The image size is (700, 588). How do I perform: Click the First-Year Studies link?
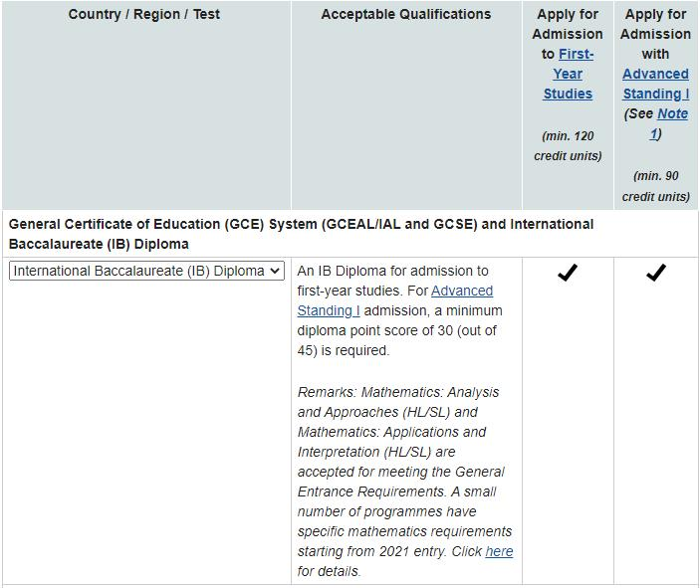[x=568, y=74]
